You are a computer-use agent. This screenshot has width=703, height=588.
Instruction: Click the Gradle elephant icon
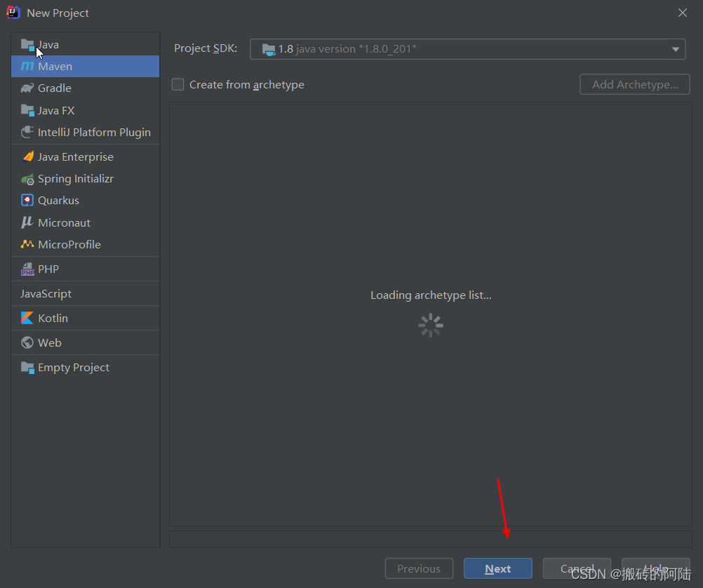click(x=27, y=88)
